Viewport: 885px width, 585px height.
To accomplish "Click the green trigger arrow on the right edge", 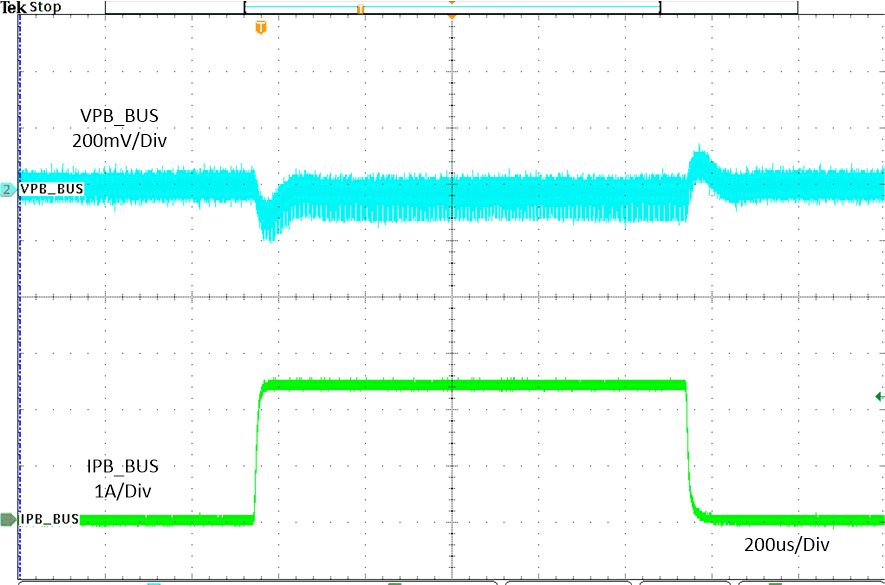I will [x=877, y=395].
